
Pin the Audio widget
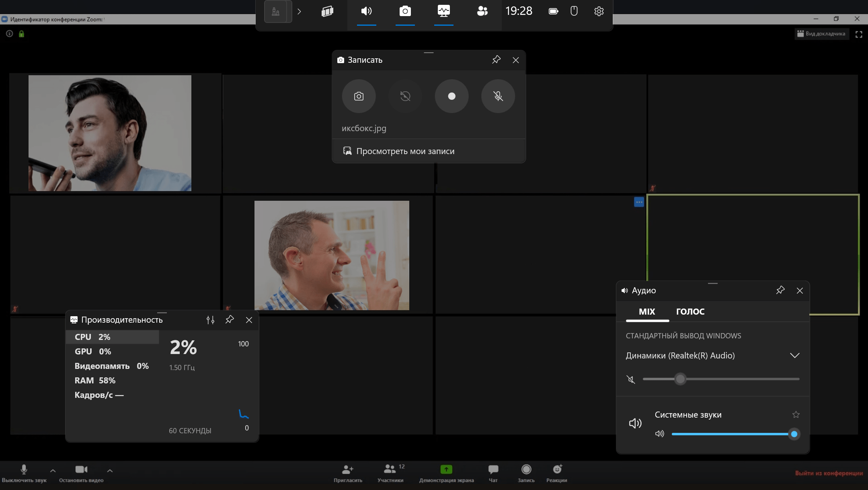coord(780,290)
